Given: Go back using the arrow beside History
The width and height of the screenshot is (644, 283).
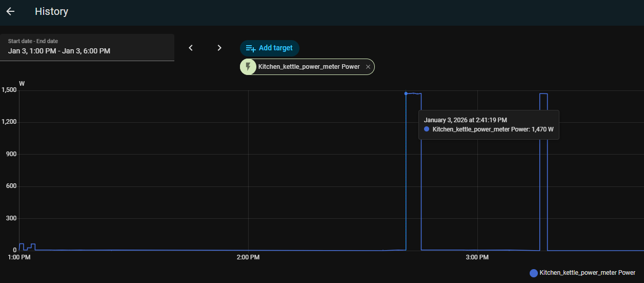Looking at the screenshot, I should tap(10, 11).
